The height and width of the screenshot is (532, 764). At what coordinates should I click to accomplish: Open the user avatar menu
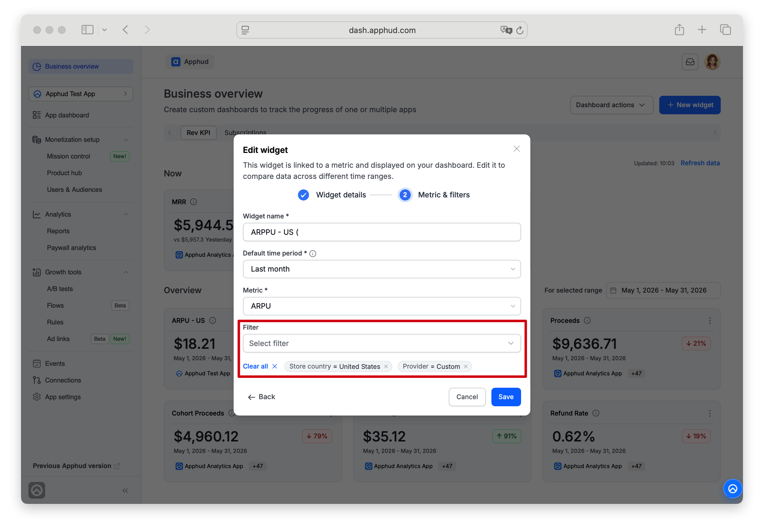coord(712,61)
